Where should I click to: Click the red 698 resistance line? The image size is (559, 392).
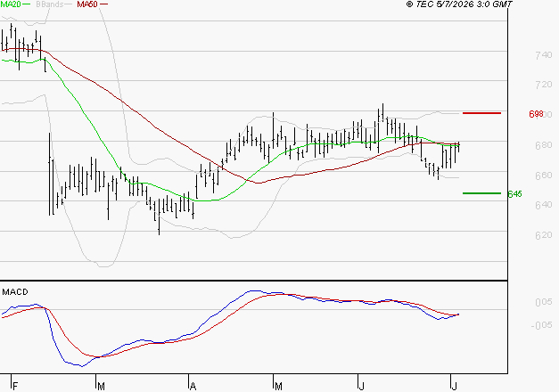(481, 113)
